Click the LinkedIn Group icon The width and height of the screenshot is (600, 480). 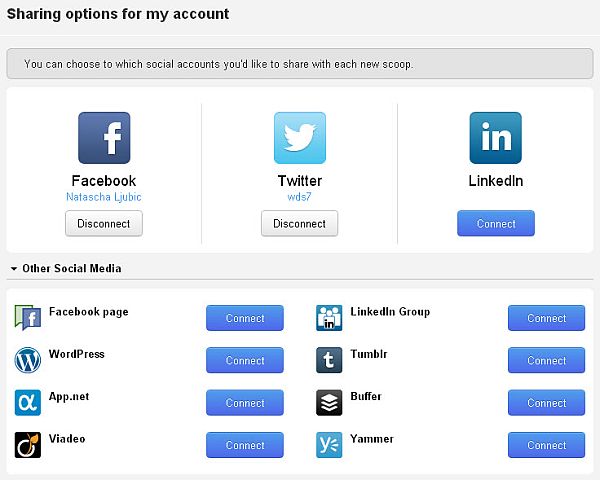coord(329,318)
